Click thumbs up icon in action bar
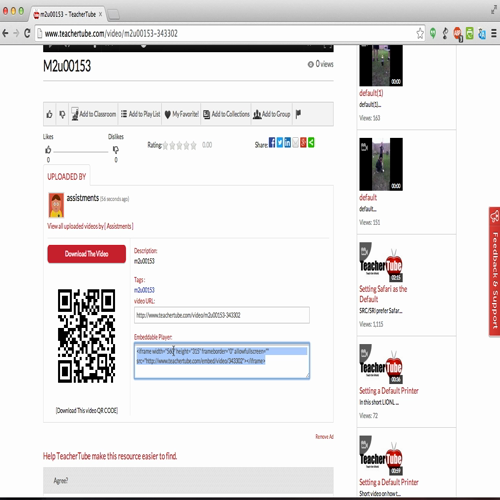 49,114
